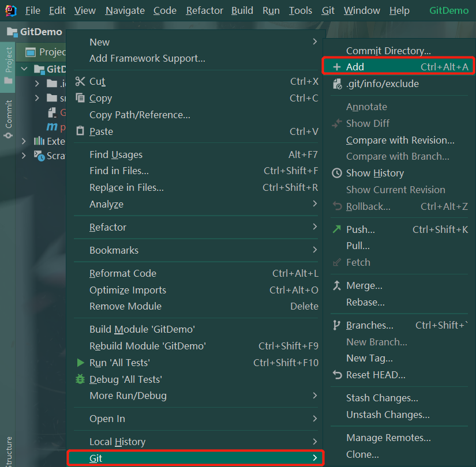
Task: Open the Project tool window sidebar tab
Action: point(8,67)
